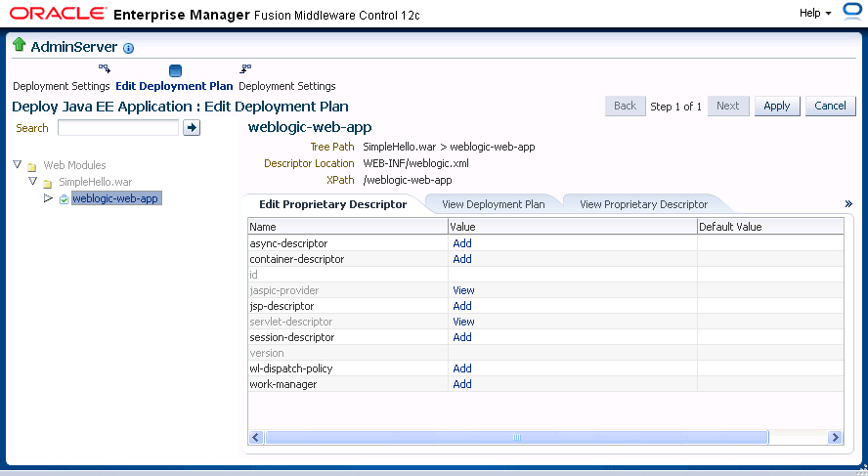Switch to the View Proprietary Descriptor tab
Viewport: 868px width, 476px height.
644,204
